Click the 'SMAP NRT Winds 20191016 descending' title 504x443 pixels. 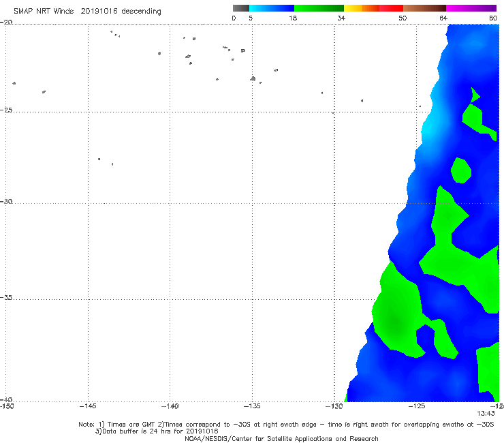point(87,12)
